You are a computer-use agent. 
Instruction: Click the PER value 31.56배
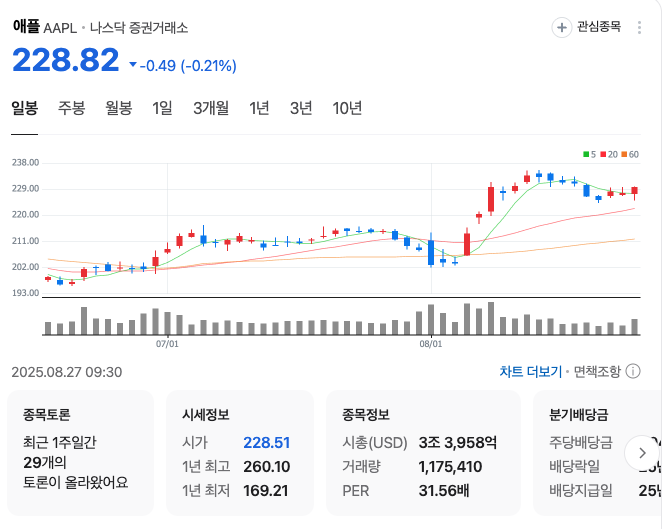click(x=444, y=491)
